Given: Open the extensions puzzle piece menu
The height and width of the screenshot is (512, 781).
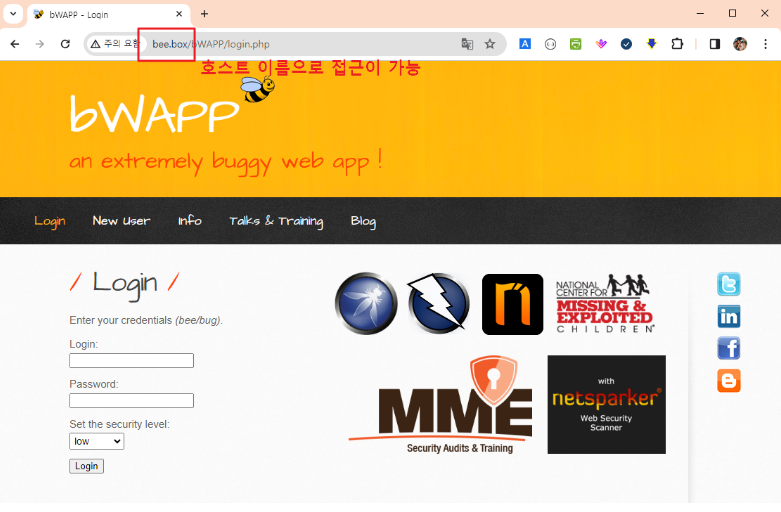Looking at the screenshot, I should (x=677, y=44).
